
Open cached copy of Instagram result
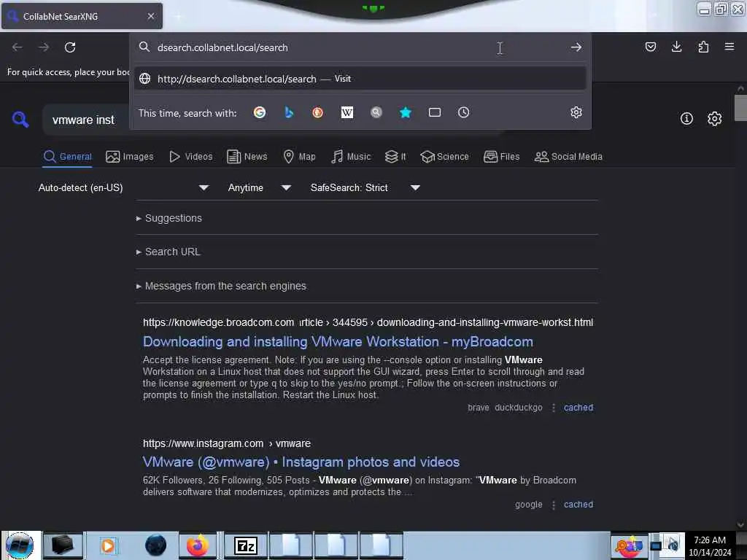pyautogui.click(x=578, y=505)
